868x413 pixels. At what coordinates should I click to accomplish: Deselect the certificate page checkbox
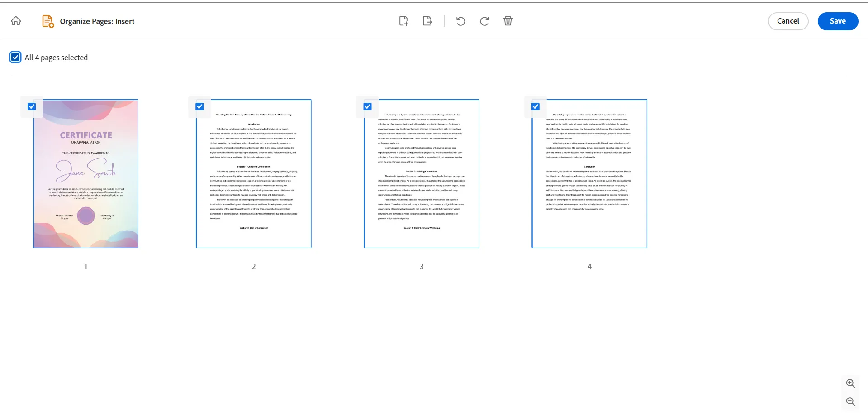[x=32, y=107]
